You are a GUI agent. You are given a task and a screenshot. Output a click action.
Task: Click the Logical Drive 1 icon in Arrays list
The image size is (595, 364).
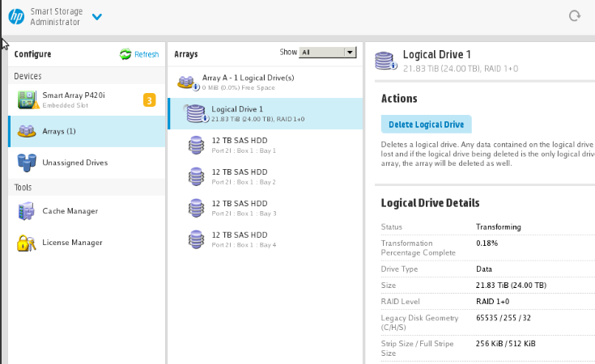coord(197,114)
